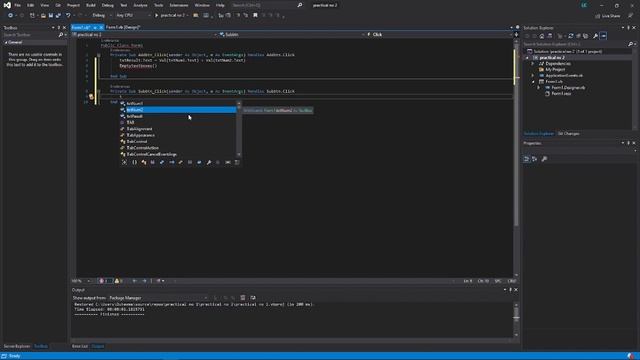Click the Visual Studio logo icon

[7, 5]
